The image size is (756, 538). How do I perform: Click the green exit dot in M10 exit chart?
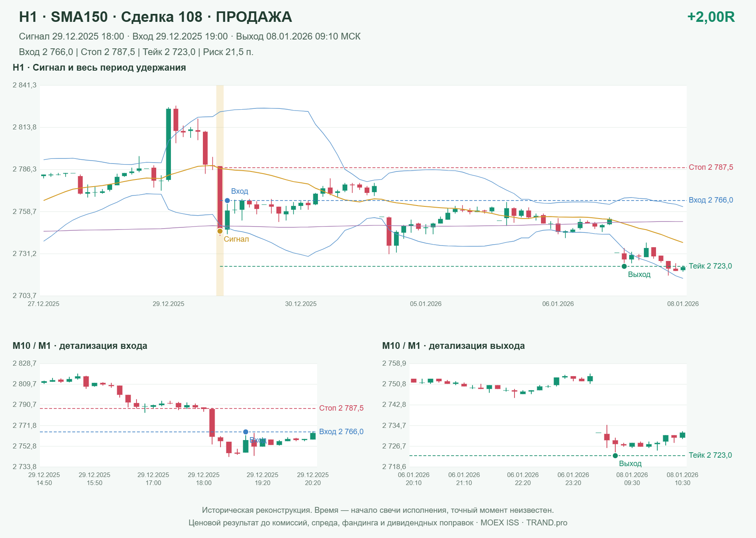click(x=615, y=456)
